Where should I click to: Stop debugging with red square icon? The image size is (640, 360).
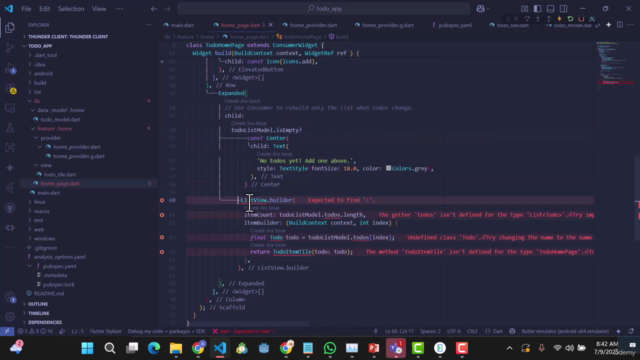click(x=581, y=19)
